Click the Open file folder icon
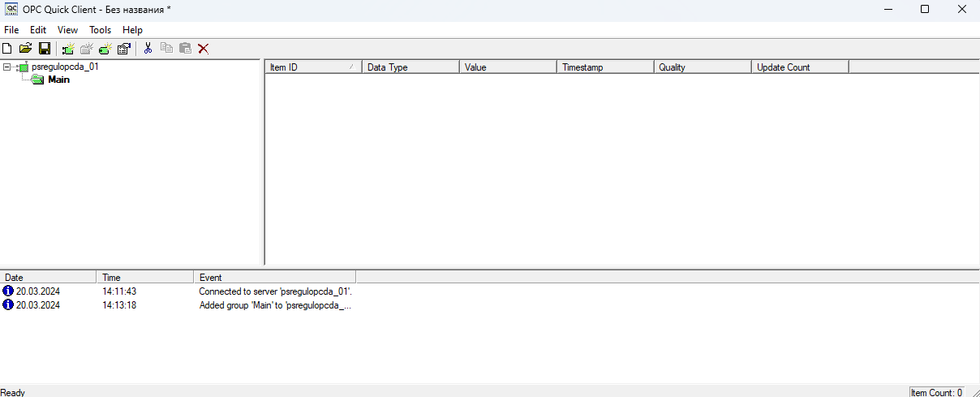Image resolution: width=980 pixels, height=397 pixels. 25,49
